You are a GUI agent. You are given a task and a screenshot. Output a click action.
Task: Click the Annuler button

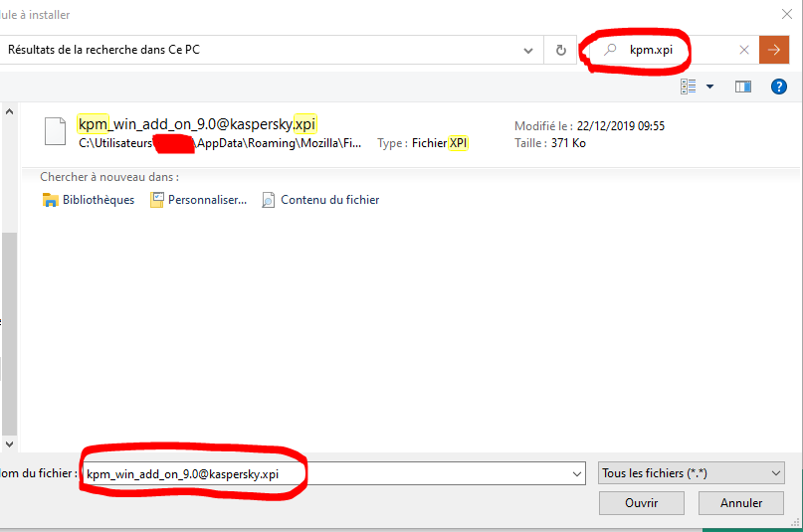[741, 503]
